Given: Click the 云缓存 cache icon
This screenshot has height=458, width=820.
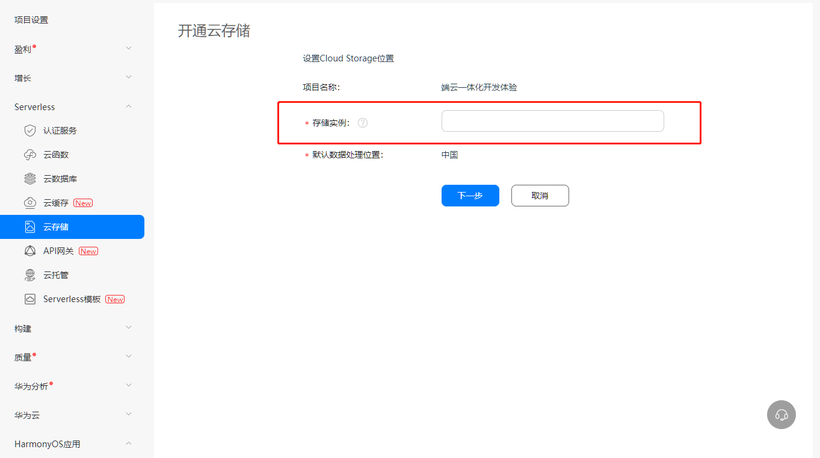Looking at the screenshot, I should pos(30,203).
